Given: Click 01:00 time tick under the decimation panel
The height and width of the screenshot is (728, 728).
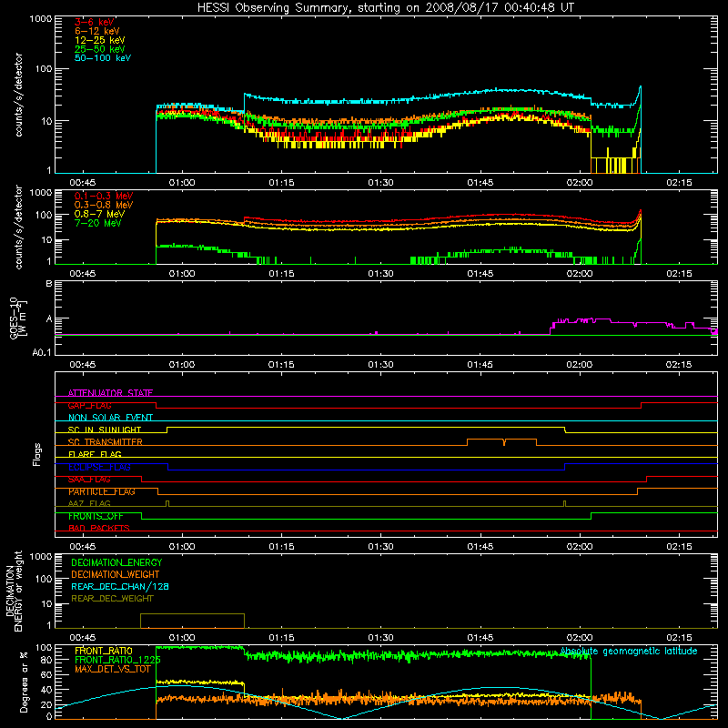Looking at the screenshot, I should (x=182, y=638).
